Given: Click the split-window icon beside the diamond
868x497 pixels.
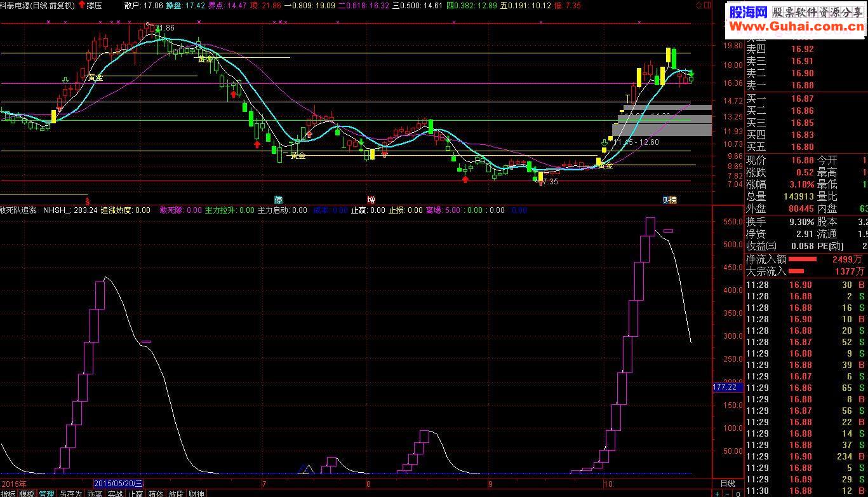Looking at the screenshot, I should coord(707,5).
